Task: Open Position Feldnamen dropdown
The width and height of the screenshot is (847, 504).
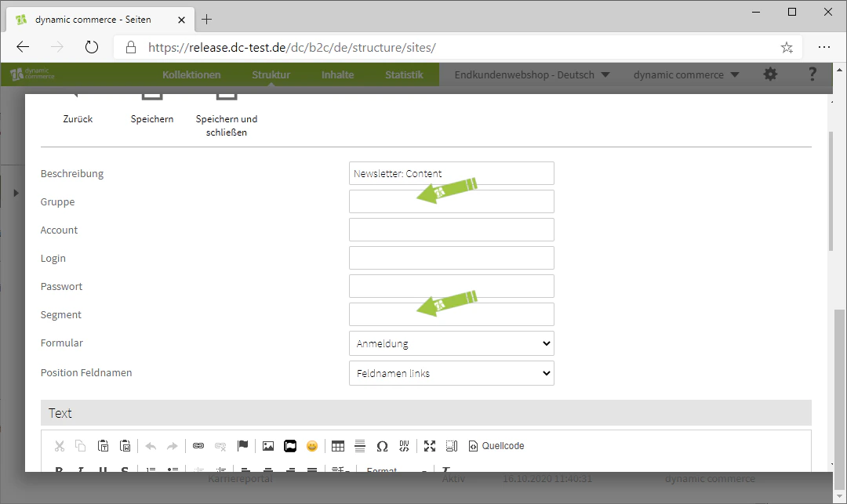Action: [452, 373]
